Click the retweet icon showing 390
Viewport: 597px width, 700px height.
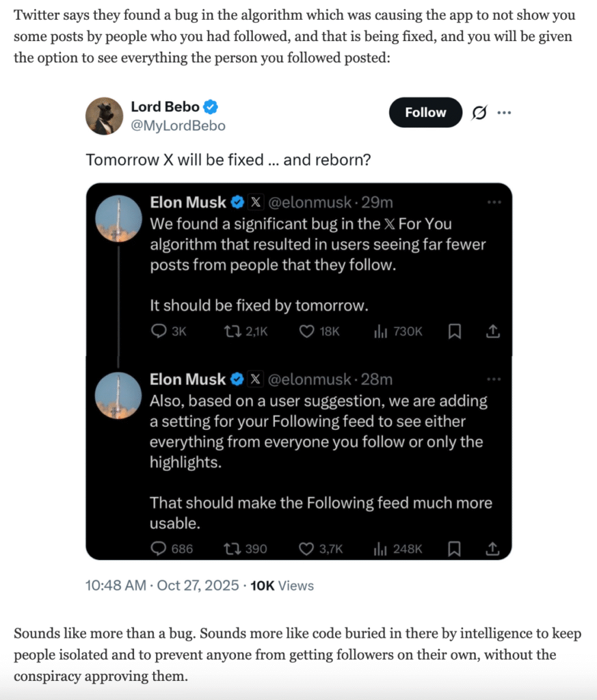click(x=232, y=548)
